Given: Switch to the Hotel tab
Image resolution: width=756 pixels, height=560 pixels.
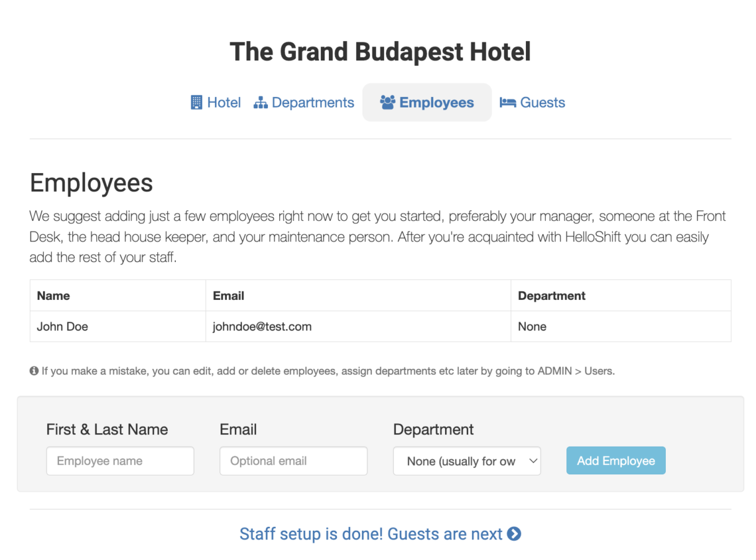Looking at the screenshot, I should click(216, 103).
